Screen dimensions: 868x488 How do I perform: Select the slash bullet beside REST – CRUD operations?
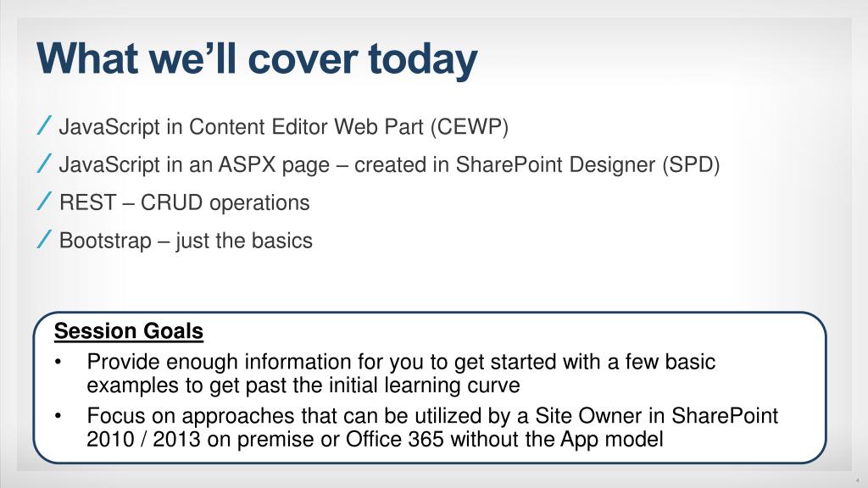pyautogui.click(x=44, y=202)
